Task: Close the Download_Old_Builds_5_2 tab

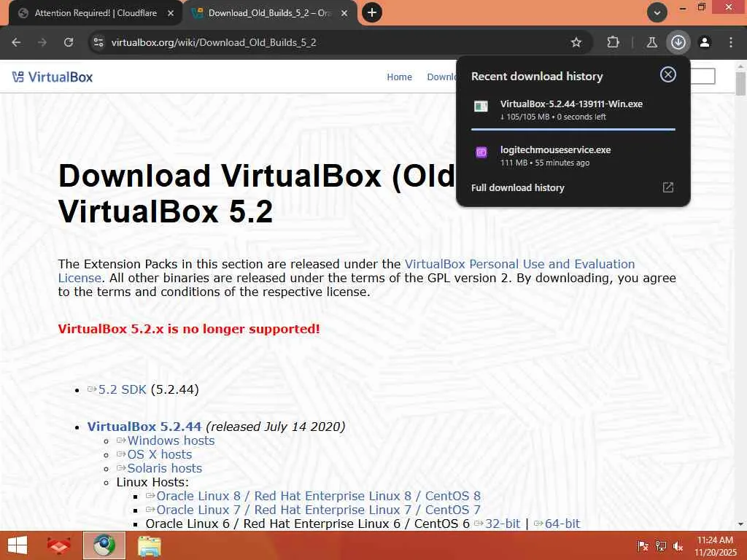Action: pyautogui.click(x=344, y=13)
